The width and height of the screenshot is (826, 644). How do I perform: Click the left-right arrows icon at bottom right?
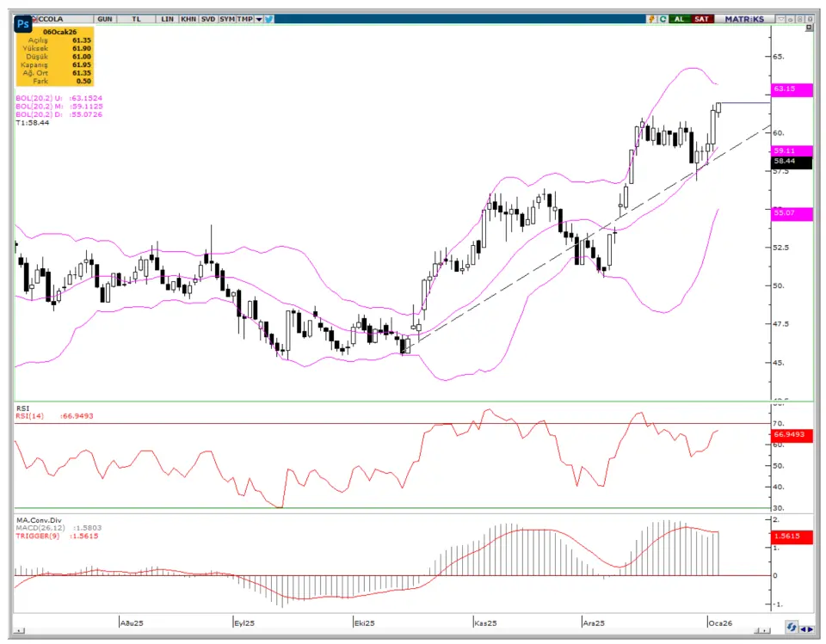(807, 628)
